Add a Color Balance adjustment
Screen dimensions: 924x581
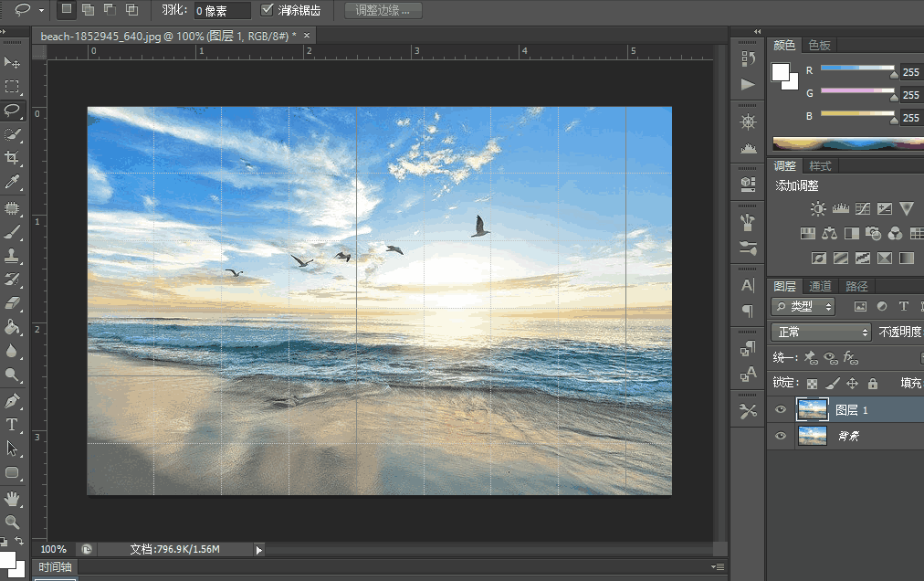pos(829,234)
